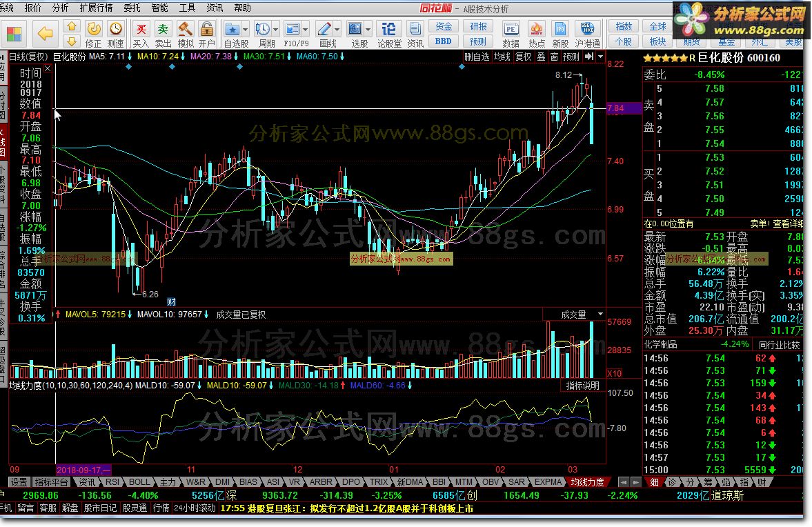Click the 测速 clock icon
The image size is (812, 527).
[x=115, y=28]
